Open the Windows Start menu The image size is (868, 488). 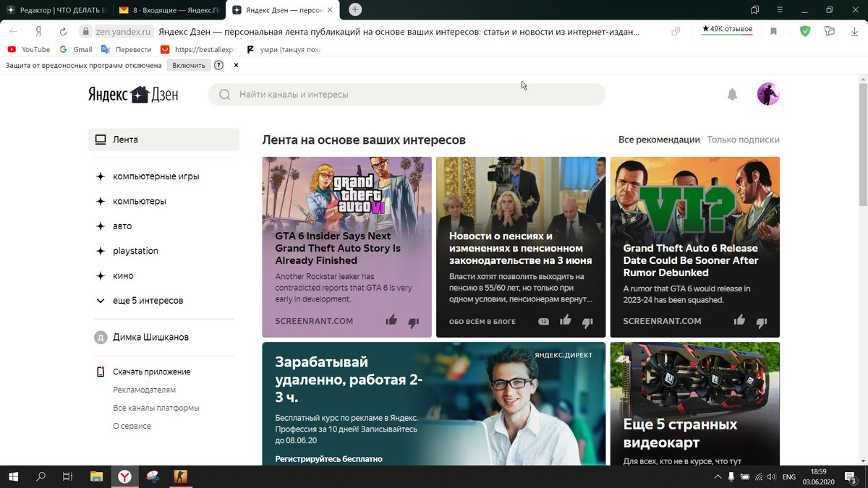point(14,476)
